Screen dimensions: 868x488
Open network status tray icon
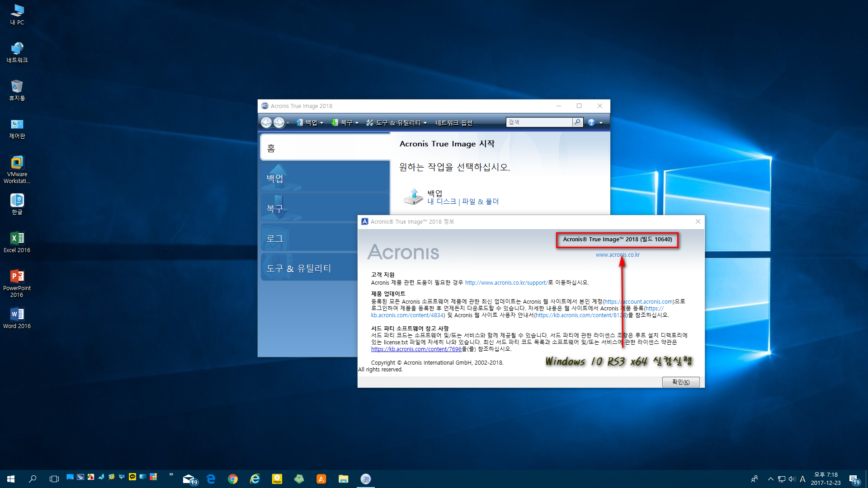pos(782,479)
